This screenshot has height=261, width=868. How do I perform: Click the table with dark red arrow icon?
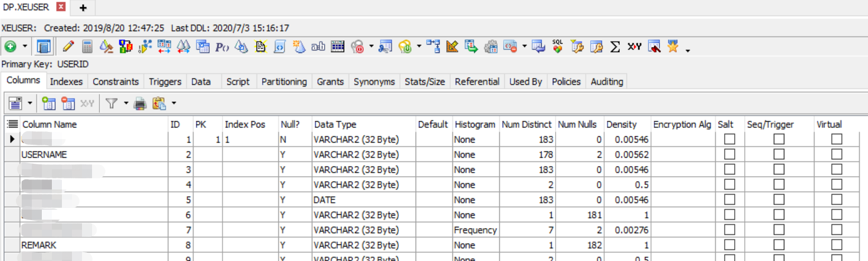pos(653,46)
